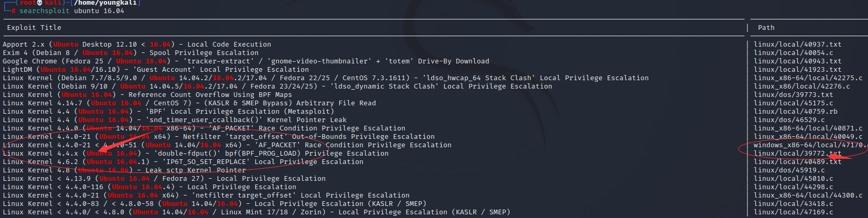The width and height of the screenshot is (868, 218).
Task: Click path linux/local/40489.txt
Action: pyautogui.click(x=797, y=162)
